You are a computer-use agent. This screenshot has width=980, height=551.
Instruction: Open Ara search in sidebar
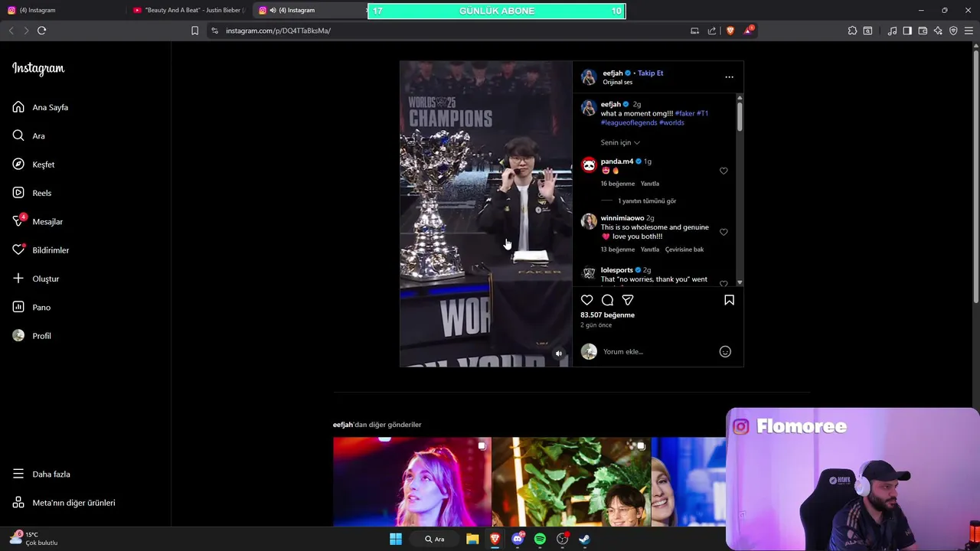tap(29, 135)
